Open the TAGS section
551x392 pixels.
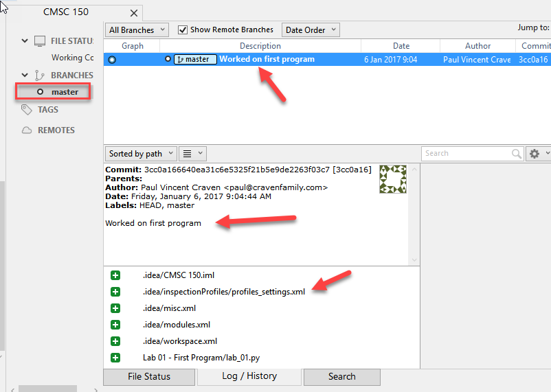pos(48,110)
